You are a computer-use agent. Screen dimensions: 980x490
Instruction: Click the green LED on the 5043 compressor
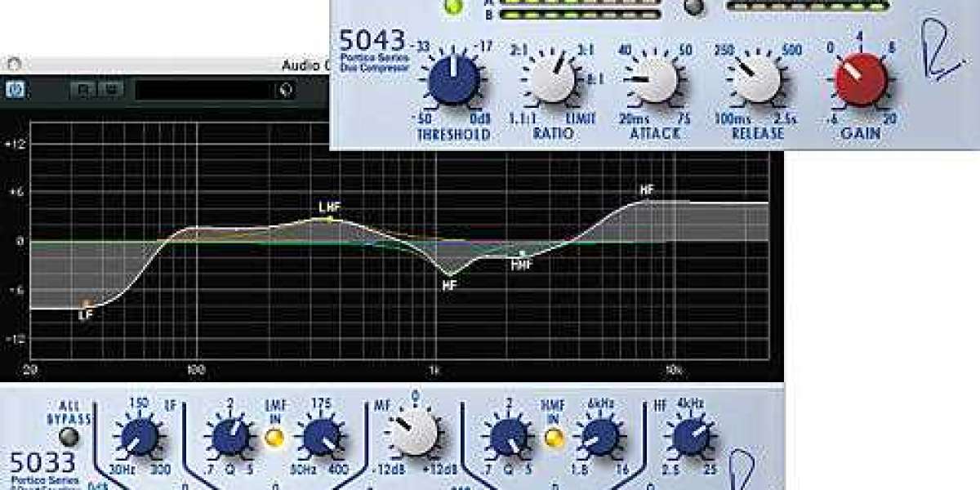tap(452, 7)
